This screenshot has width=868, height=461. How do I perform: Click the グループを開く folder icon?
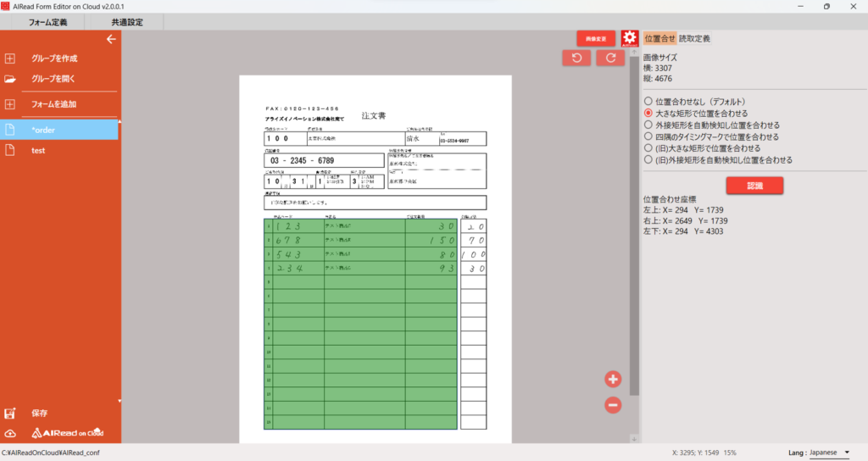10,79
